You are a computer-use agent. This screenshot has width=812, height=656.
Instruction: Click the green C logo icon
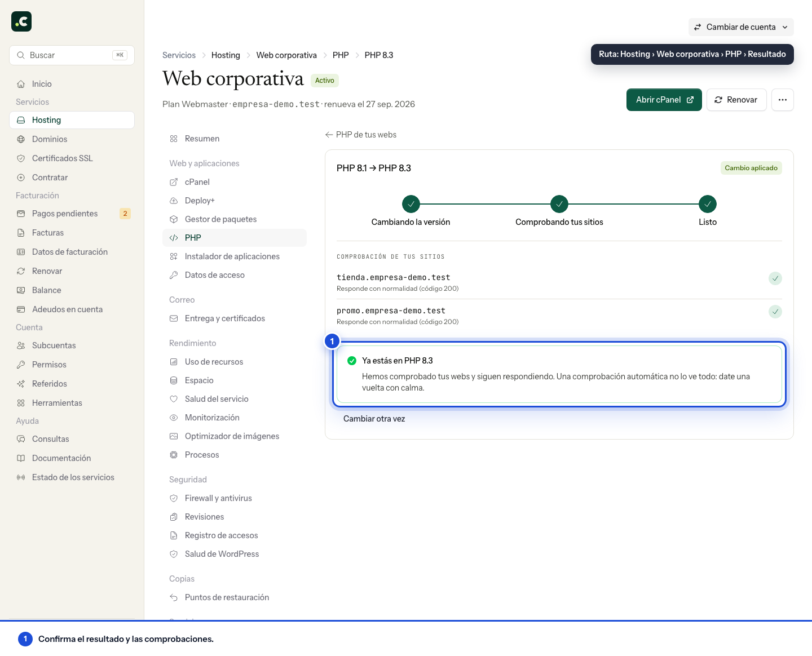(x=21, y=21)
